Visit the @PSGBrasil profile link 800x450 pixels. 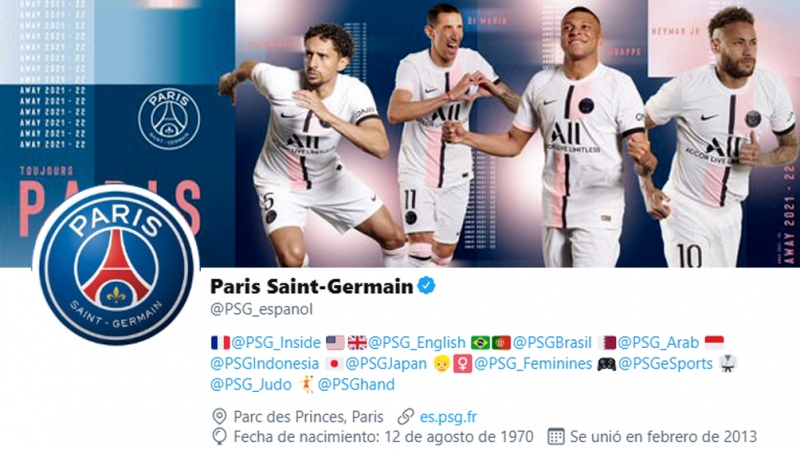point(552,342)
